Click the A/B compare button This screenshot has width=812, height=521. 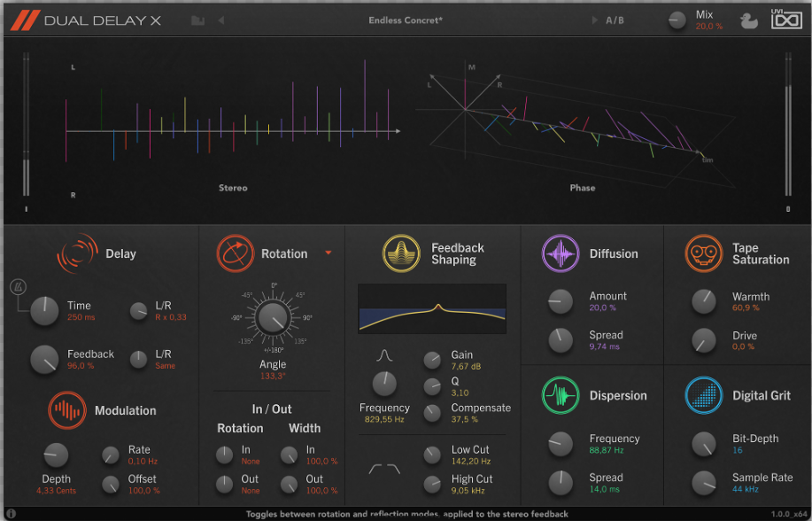point(615,20)
